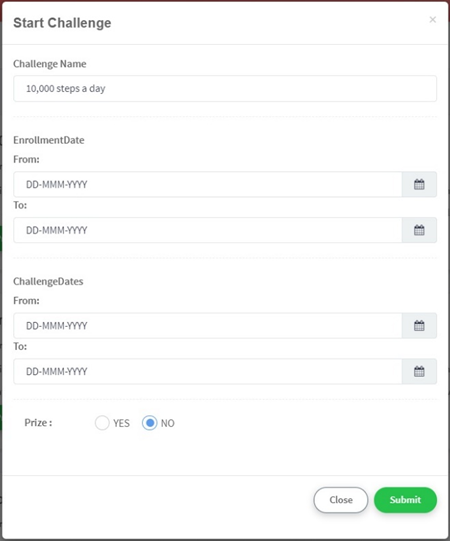Click the From label under ChallengeDates
The height and width of the screenshot is (541, 450).
(26, 301)
